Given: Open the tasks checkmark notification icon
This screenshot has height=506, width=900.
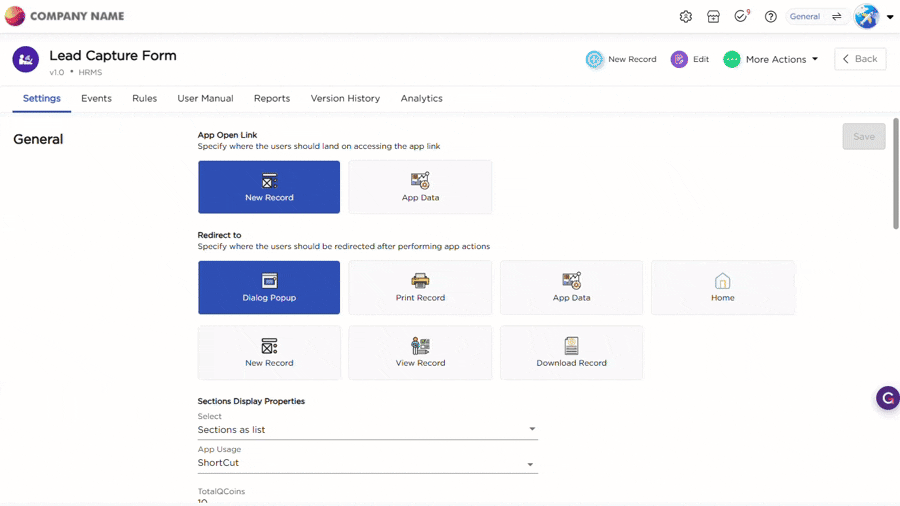Looking at the screenshot, I should (x=741, y=17).
